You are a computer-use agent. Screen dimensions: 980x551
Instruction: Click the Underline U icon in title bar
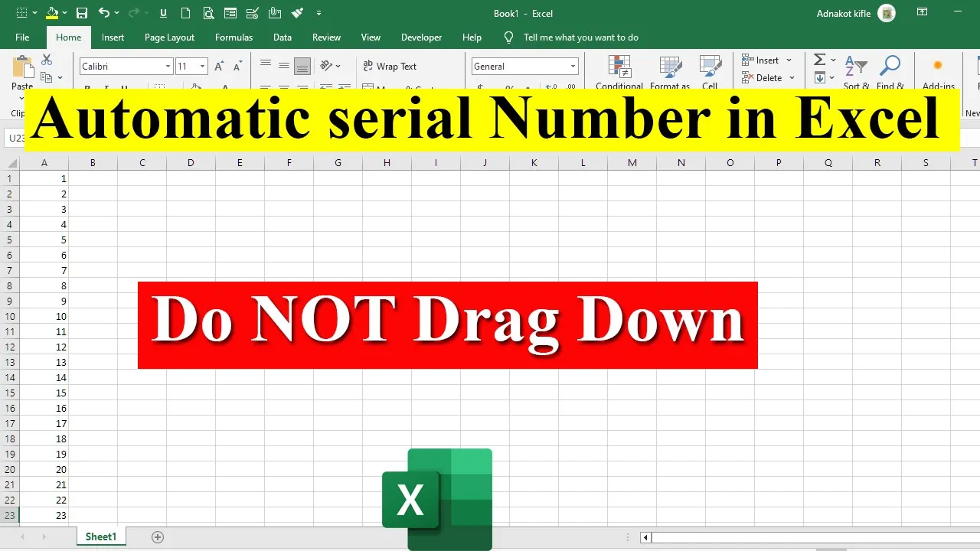[x=163, y=13]
